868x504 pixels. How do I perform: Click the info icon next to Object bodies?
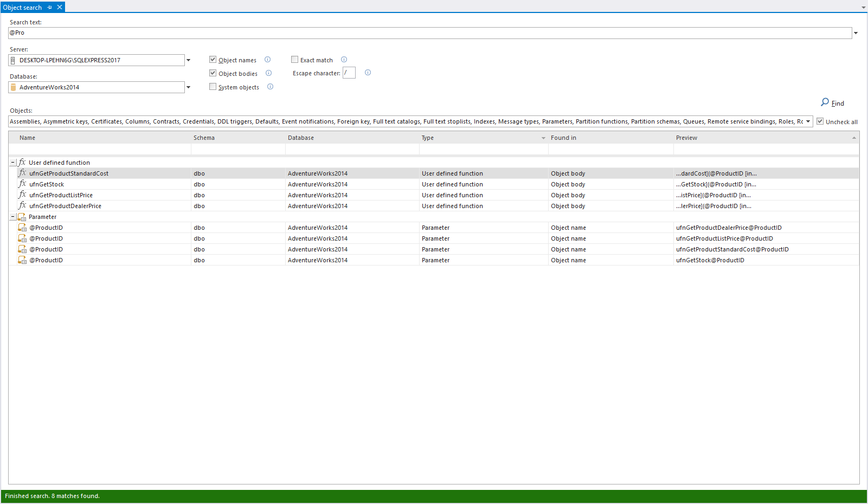[x=268, y=73]
